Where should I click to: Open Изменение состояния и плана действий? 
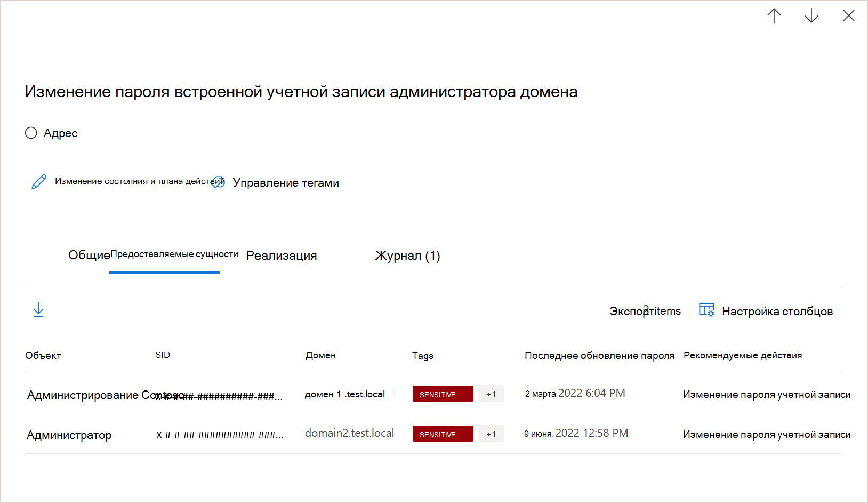click(140, 181)
